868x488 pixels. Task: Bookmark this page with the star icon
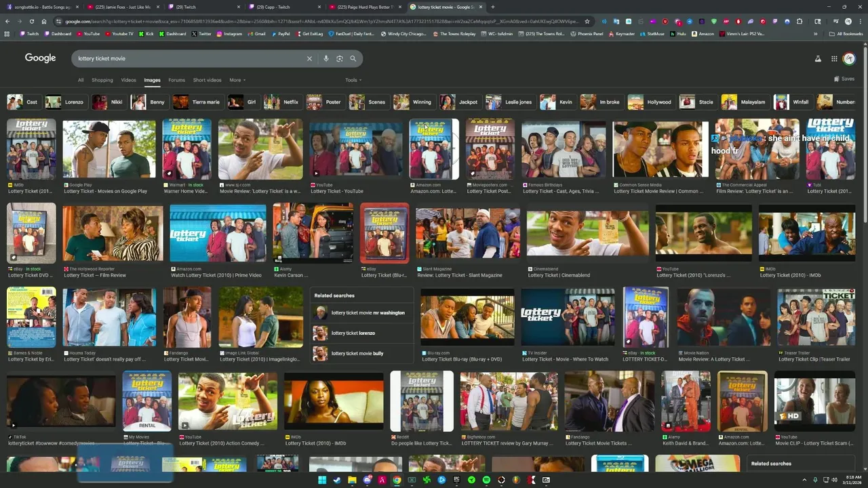tap(587, 21)
